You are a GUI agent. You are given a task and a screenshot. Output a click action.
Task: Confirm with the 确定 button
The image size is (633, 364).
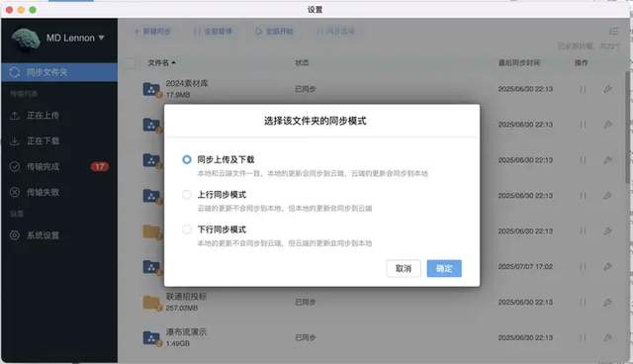pos(444,268)
